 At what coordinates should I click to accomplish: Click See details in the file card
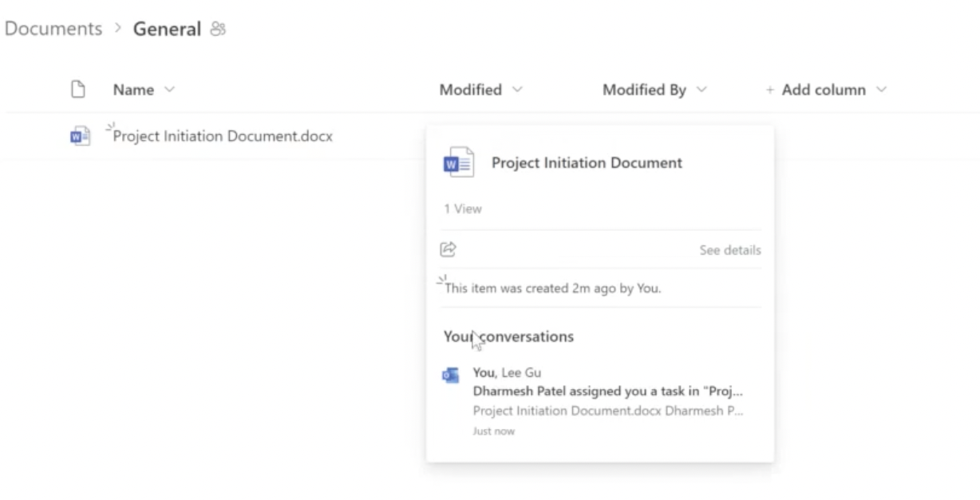(x=729, y=250)
